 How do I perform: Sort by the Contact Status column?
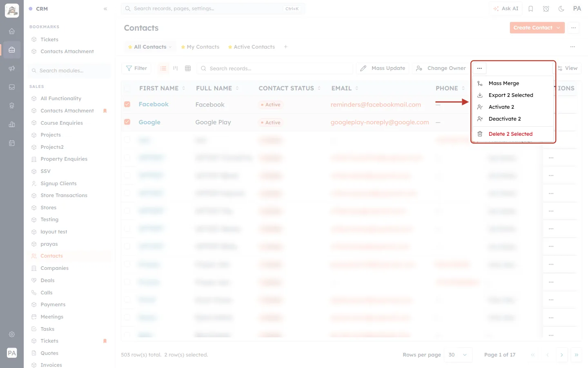point(290,88)
